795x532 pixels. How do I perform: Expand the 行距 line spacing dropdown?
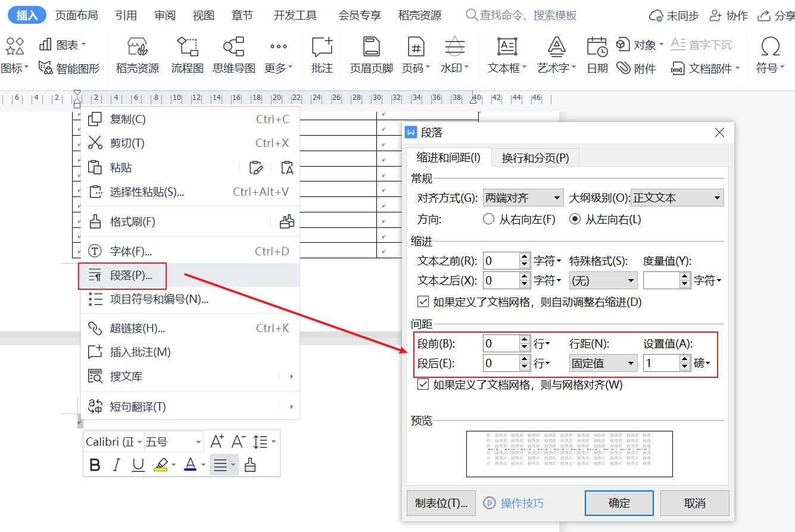pyautogui.click(x=603, y=363)
